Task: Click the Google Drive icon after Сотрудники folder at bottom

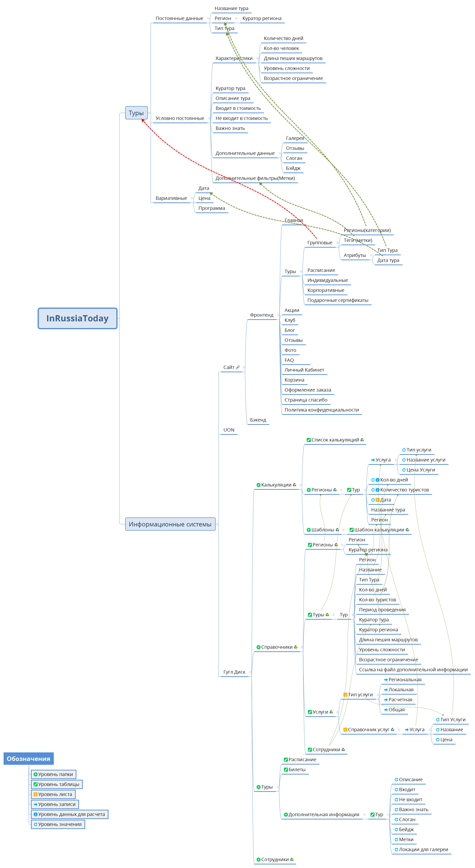Action: (x=292, y=859)
